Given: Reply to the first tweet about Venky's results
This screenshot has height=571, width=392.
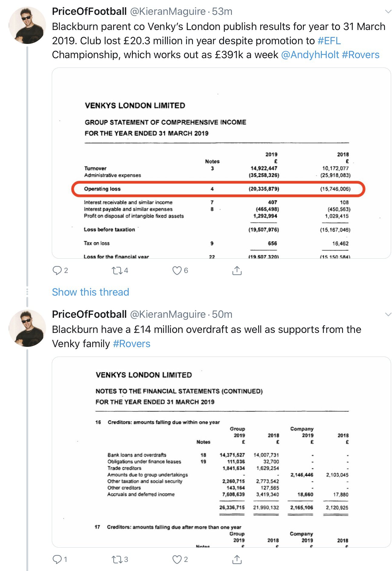Looking at the screenshot, I should click(57, 270).
